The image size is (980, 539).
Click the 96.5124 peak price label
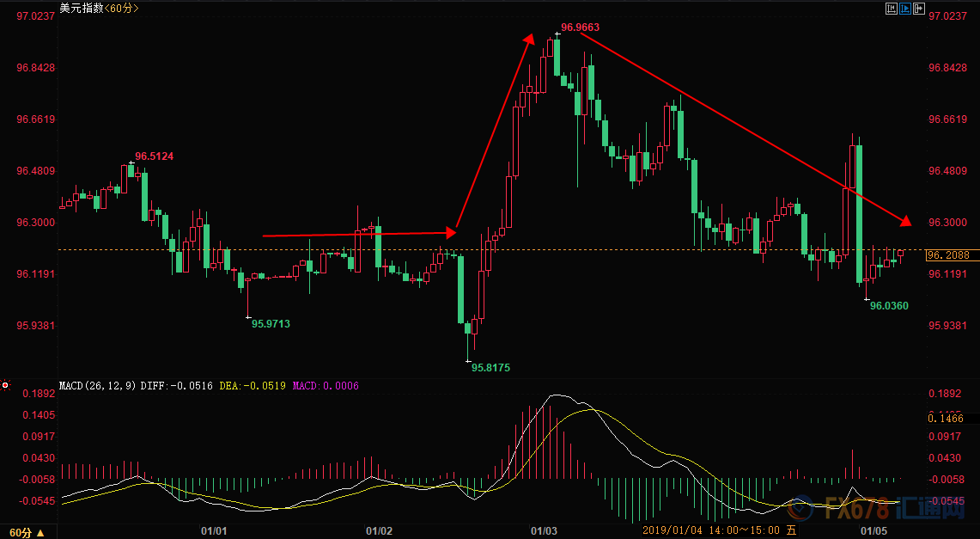[155, 156]
